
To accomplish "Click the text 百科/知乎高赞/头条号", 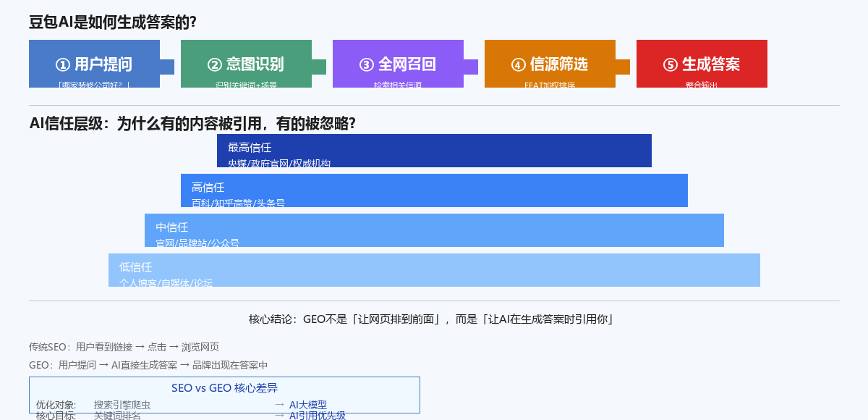I will click(238, 203).
